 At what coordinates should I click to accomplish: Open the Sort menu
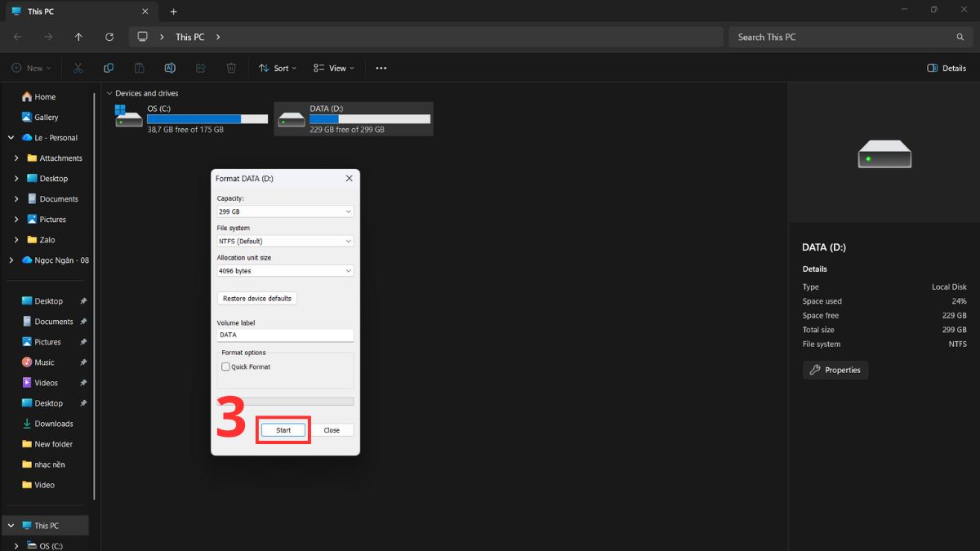278,68
